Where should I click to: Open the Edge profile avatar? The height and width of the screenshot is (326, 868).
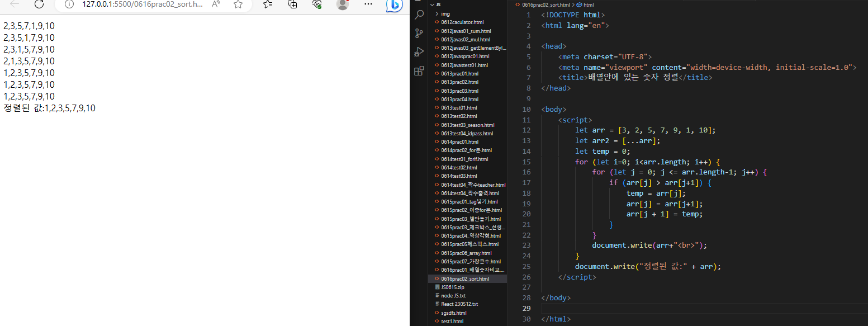tap(343, 4)
